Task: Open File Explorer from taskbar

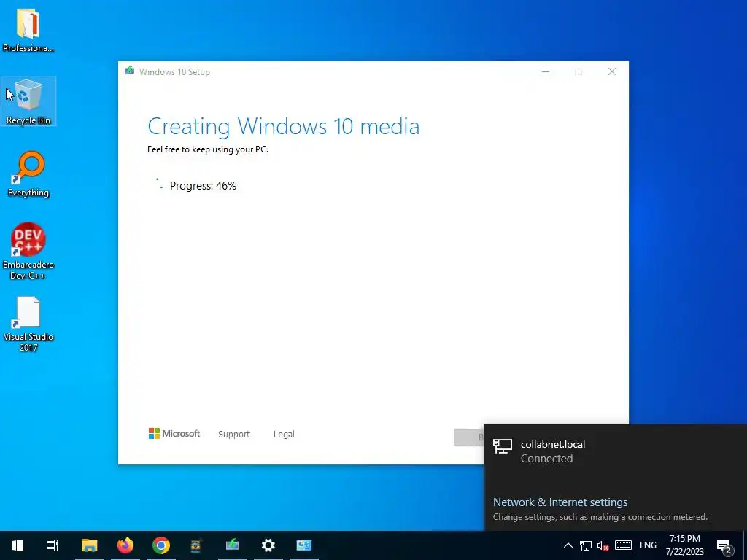Action: pos(89,545)
